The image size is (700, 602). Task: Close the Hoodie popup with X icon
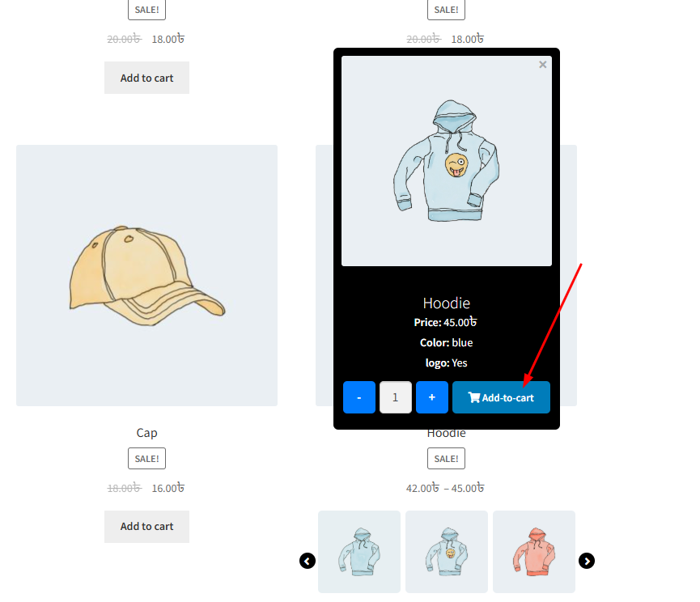coord(542,65)
